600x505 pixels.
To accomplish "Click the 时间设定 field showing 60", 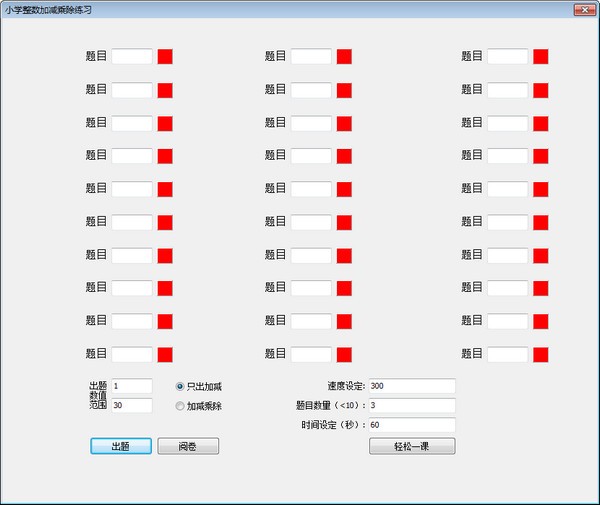I will pyautogui.click(x=411, y=425).
